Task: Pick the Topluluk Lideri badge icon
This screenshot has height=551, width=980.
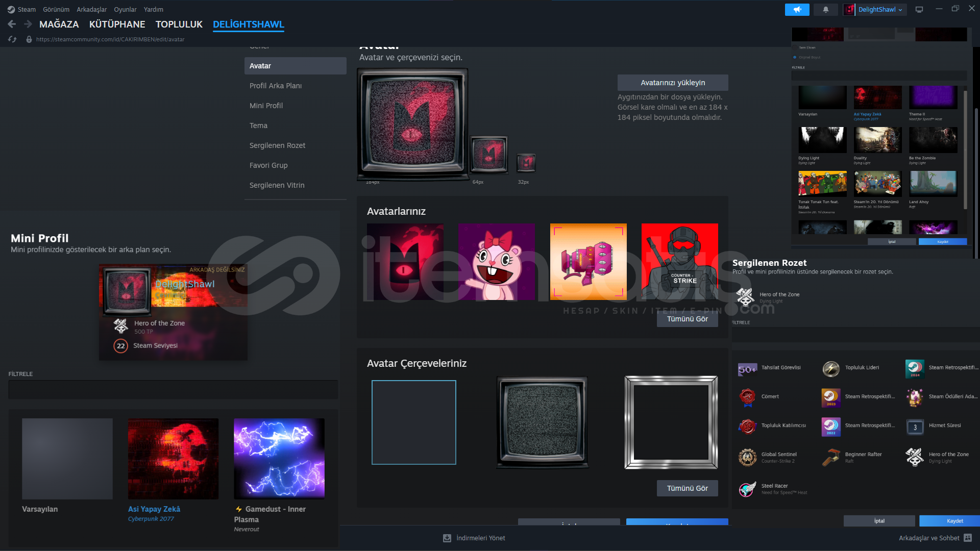Action: 831,368
